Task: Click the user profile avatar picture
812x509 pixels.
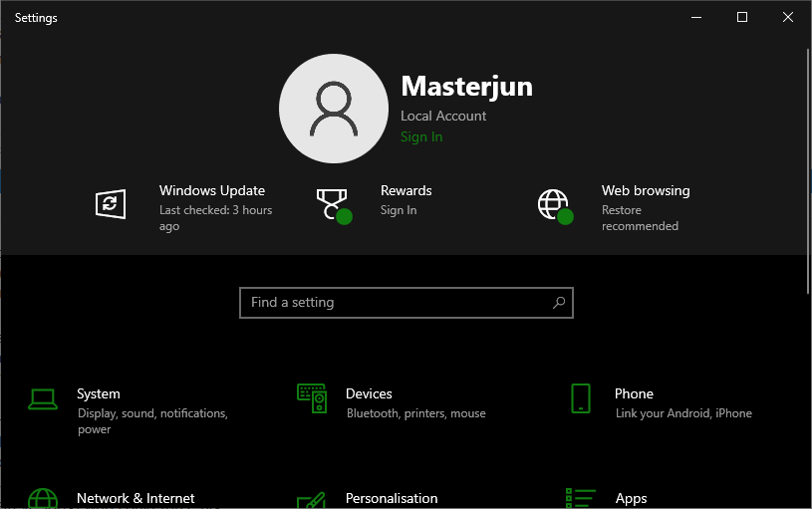Action: click(x=334, y=109)
